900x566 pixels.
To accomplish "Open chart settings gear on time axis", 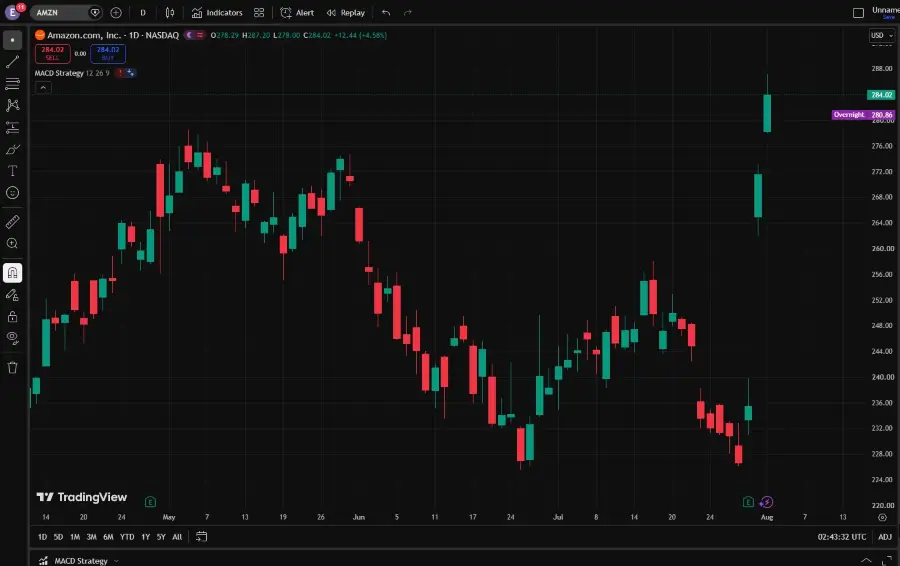I will pyautogui.click(x=883, y=517).
